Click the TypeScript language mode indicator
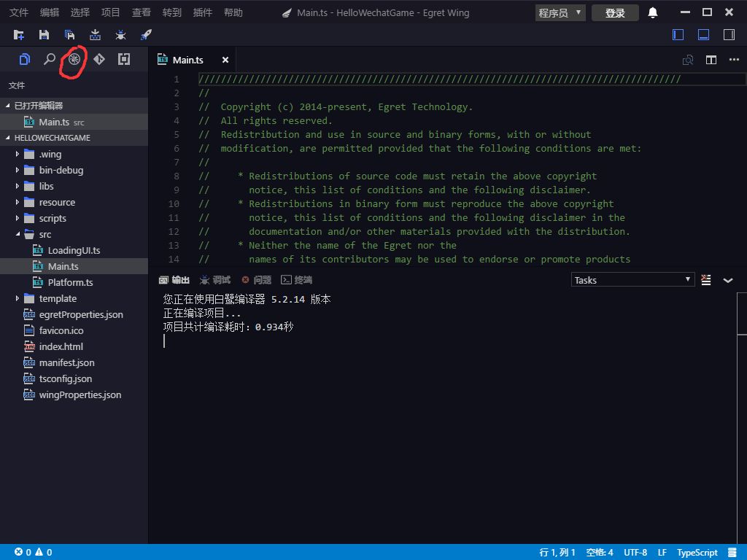 tap(697, 552)
